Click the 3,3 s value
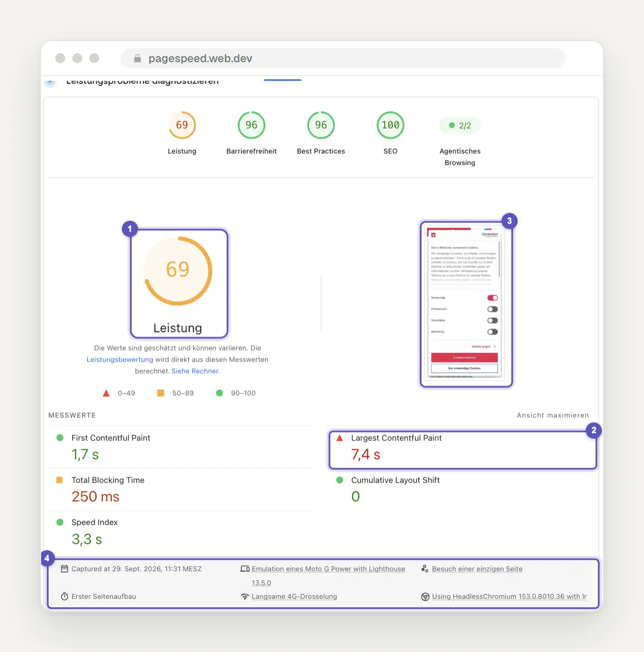 pos(87,539)
